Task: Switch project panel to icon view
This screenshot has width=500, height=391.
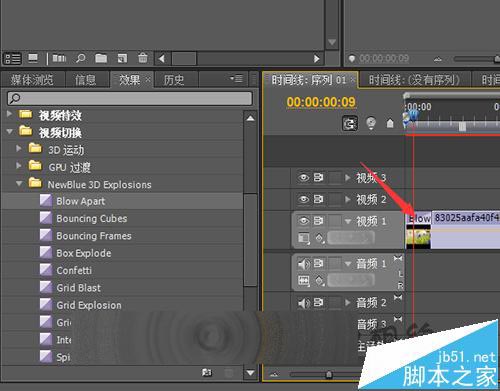Action: (x=33, y=59)
